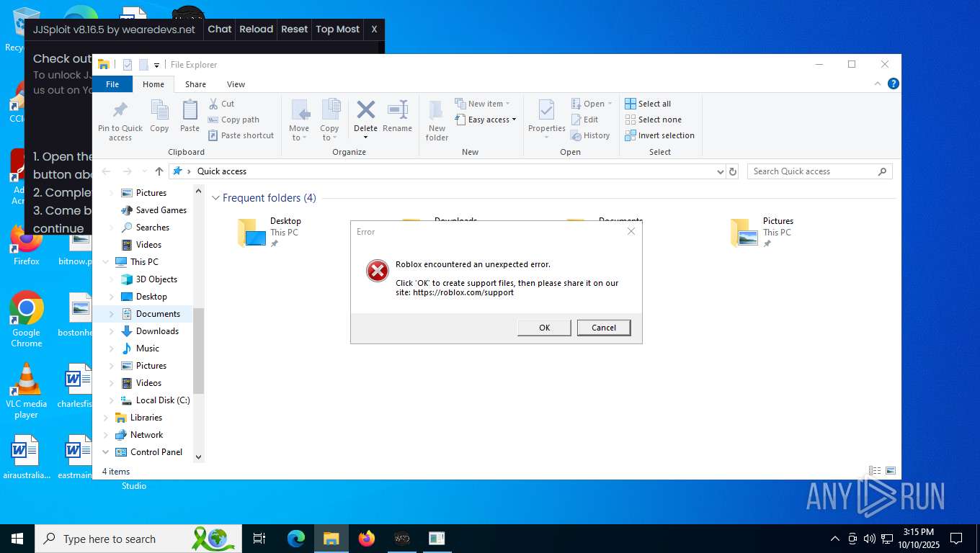Switch to the Details view icon
The height and width of the screenshot is (553, 980).
pyautogui.click(x=875, y=471)
